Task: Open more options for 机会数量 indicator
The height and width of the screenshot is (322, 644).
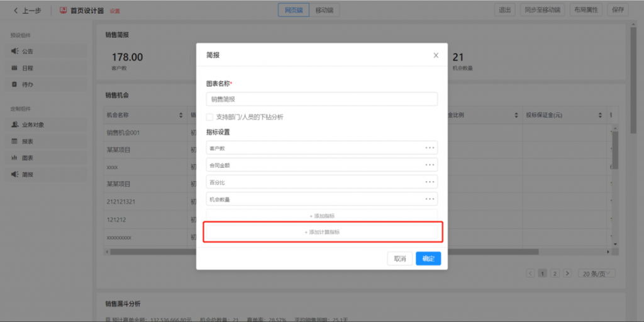Action: pyautogui.click(x=430, y=199)
